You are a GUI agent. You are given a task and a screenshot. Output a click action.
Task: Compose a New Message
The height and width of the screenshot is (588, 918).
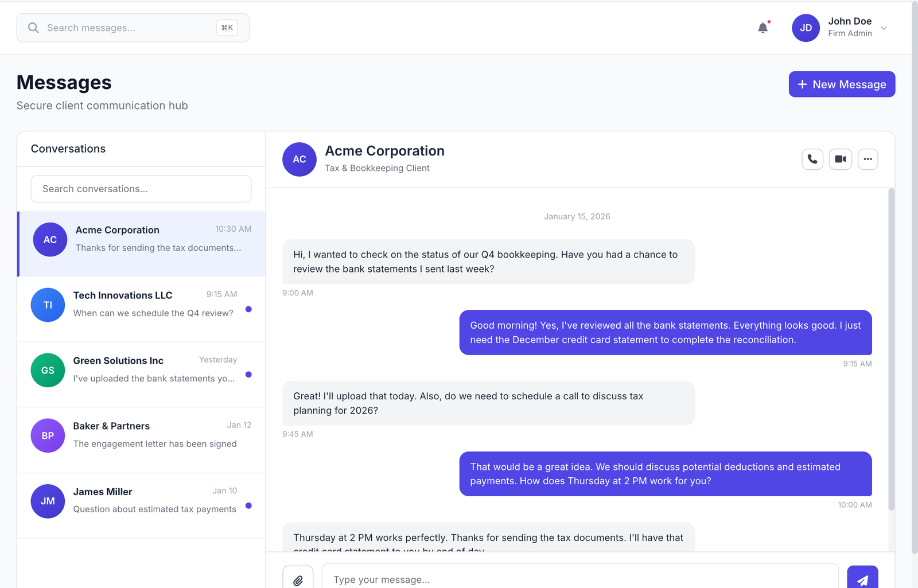[841, 84]
